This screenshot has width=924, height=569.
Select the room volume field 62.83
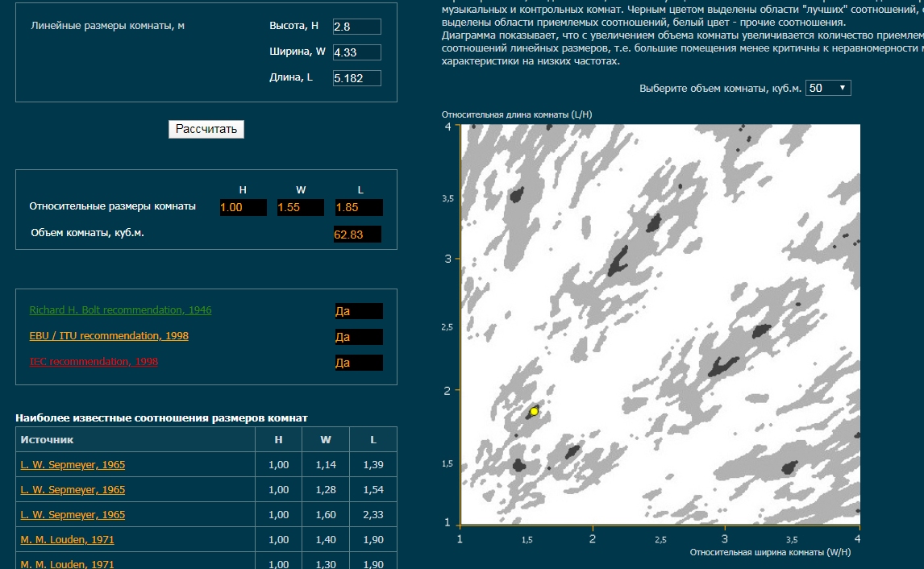[356, 235]
